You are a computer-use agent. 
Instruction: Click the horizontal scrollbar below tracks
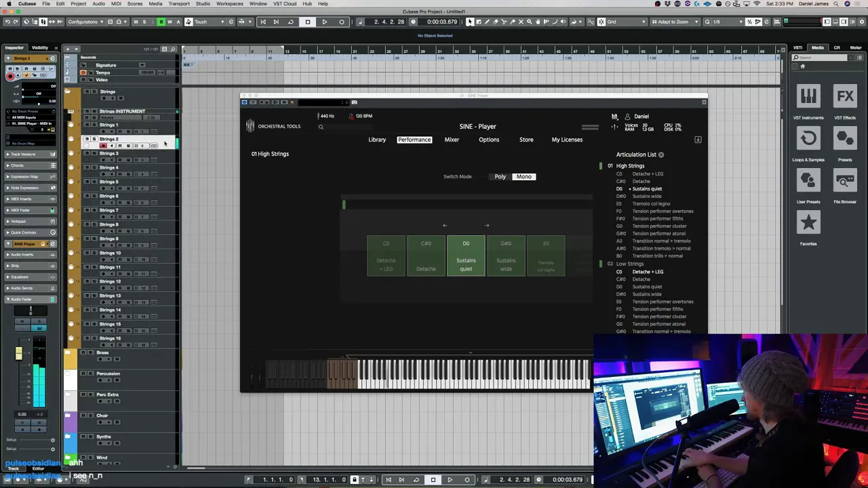[196, 467]
